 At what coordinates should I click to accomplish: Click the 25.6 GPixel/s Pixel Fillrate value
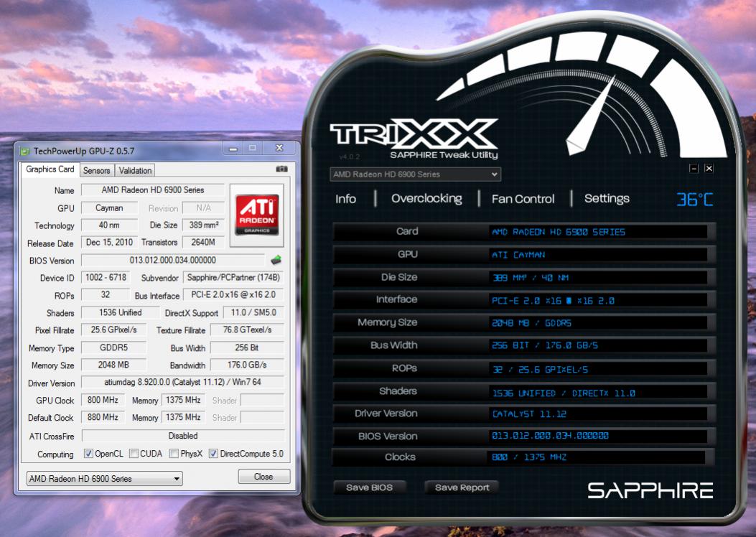(113, 330)
